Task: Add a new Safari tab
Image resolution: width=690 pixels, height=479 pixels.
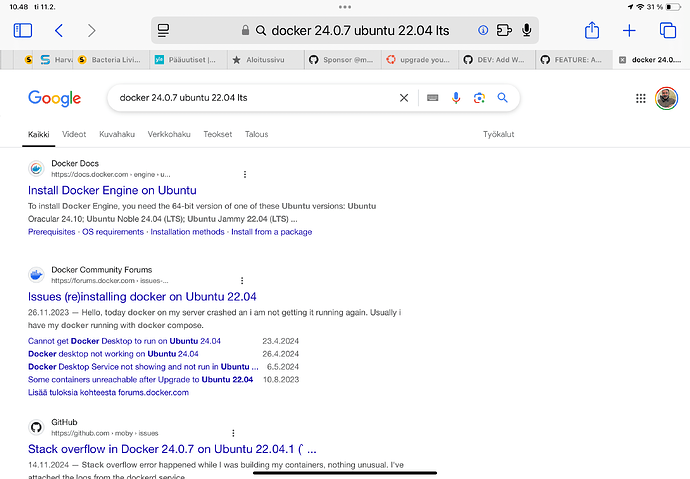Action: click(x=629, y=30)
